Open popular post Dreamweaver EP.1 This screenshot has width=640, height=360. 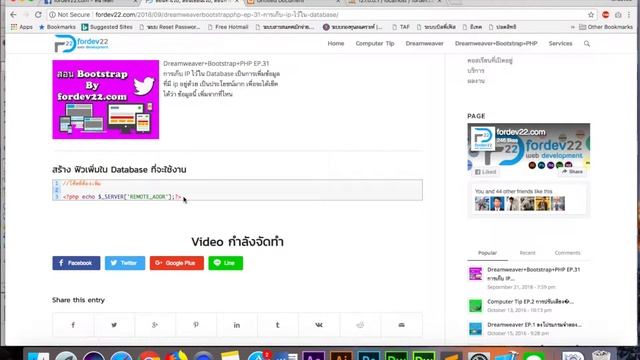(534, 325)
